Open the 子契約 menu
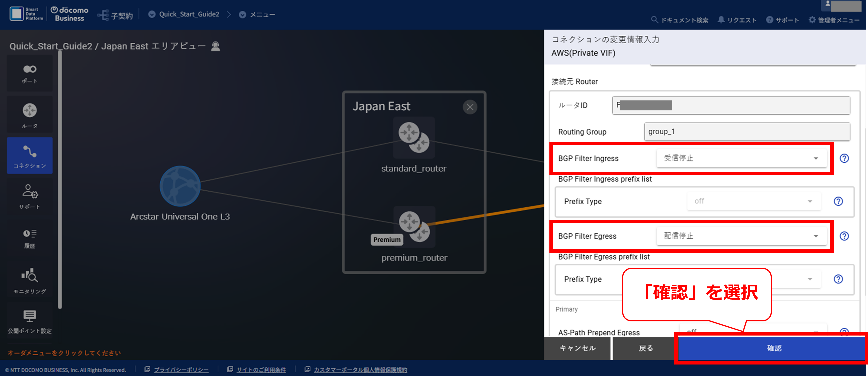The height and width of the screenshot is (376, 868). tap(115, 15)
